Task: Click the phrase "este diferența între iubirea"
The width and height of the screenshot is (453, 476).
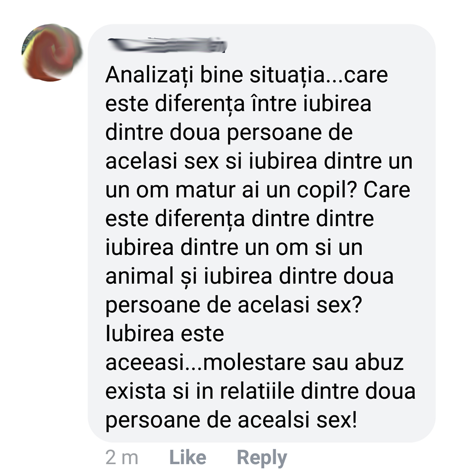Action: click(238, 104)
